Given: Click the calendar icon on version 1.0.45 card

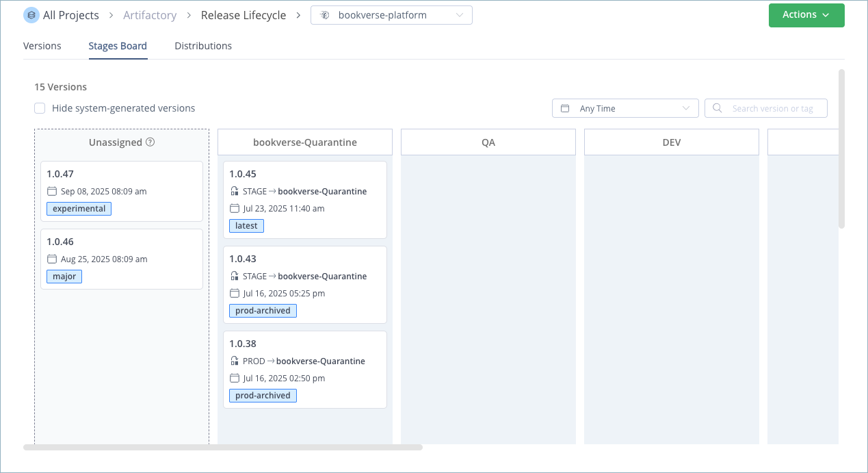Looking at the screenshot, I should 234,208.
